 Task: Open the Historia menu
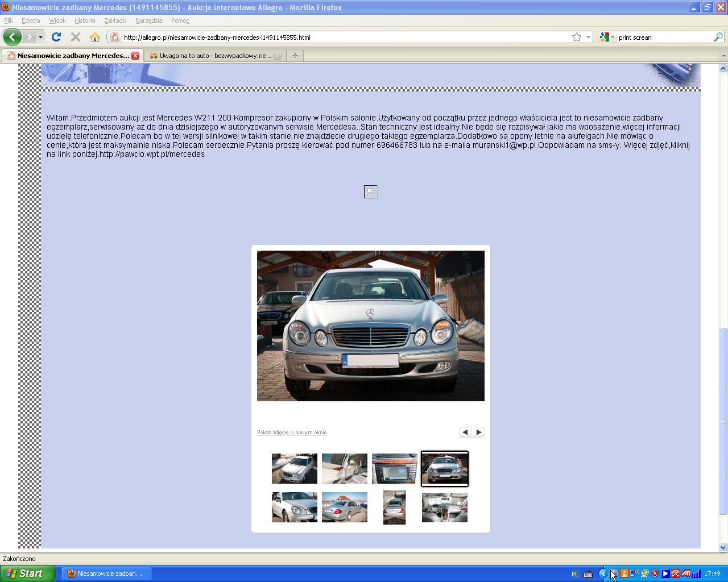coord(85,20)
